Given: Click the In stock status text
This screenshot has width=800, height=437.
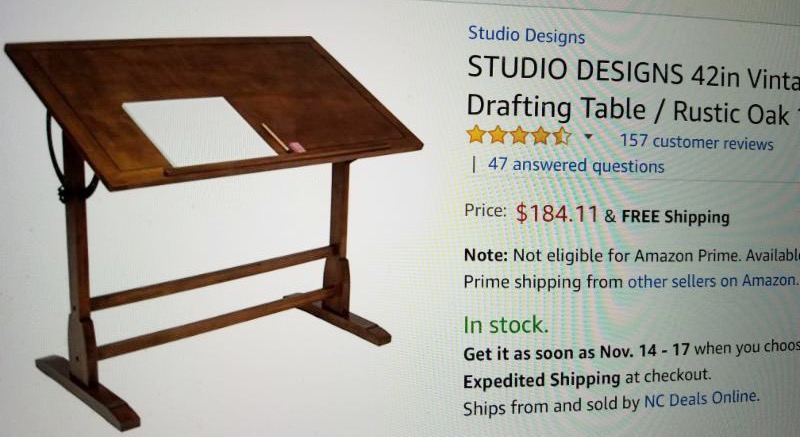Looking at the screenshot, I should [x=506, y=325].
